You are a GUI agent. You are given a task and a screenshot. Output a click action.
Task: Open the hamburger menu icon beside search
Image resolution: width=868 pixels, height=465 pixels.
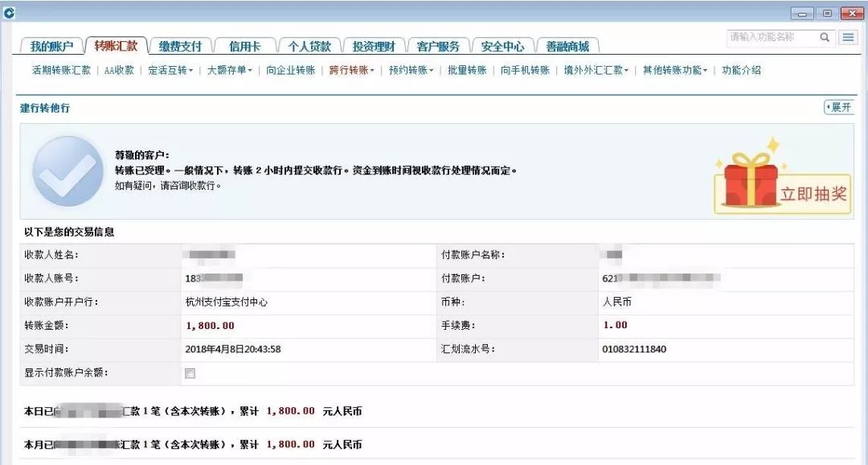point(848,37)
